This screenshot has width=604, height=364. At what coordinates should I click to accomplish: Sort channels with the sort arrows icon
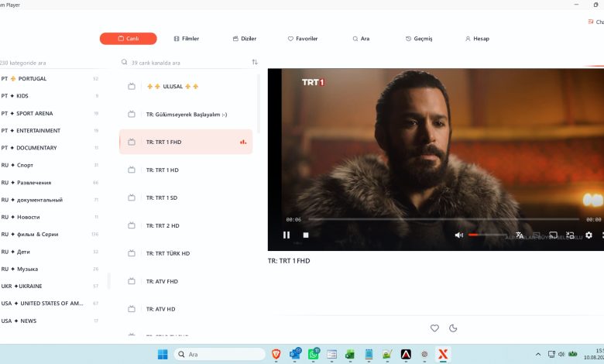pyautogui.click(x=255, y=62)
